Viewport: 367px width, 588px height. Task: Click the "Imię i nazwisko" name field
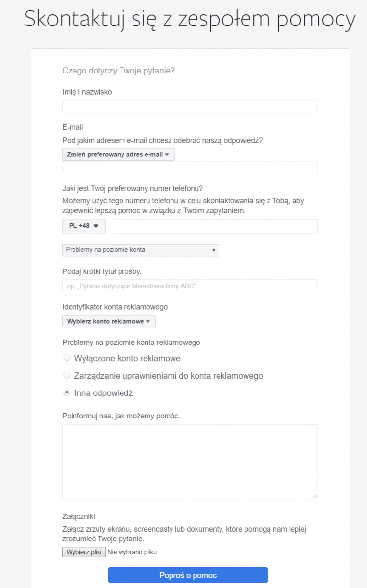(x=190, y=105)
